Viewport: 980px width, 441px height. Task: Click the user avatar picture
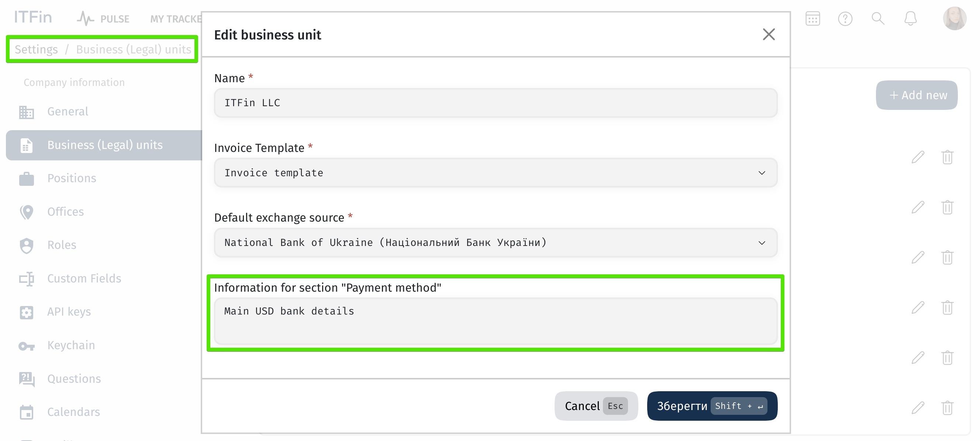(954, 19)
